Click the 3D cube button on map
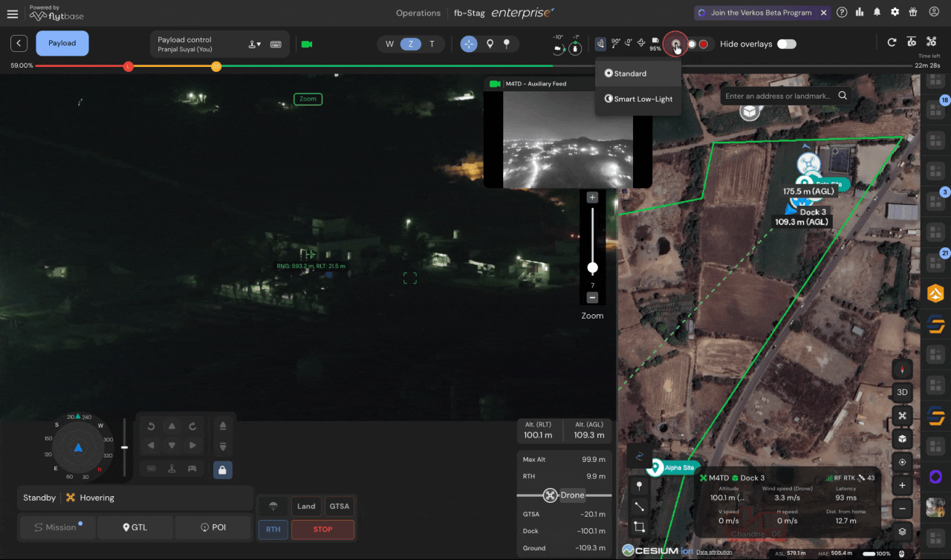 tap(903, 438)
